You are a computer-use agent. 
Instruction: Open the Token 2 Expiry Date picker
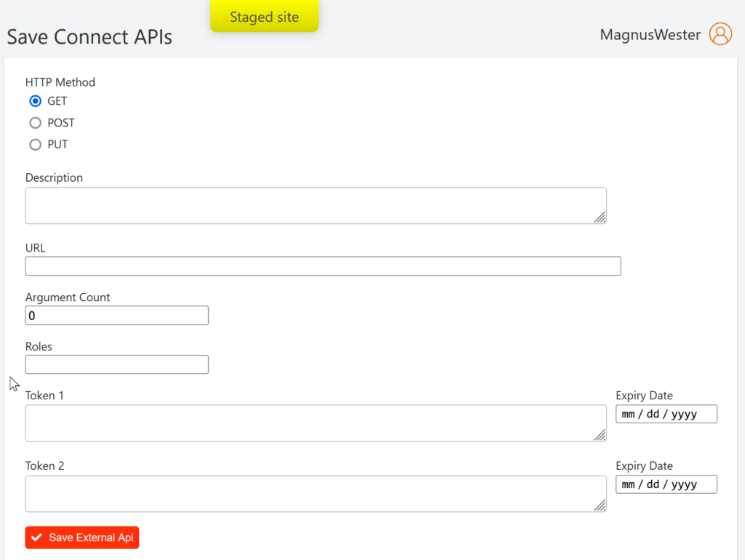click(x=666, y=484)
